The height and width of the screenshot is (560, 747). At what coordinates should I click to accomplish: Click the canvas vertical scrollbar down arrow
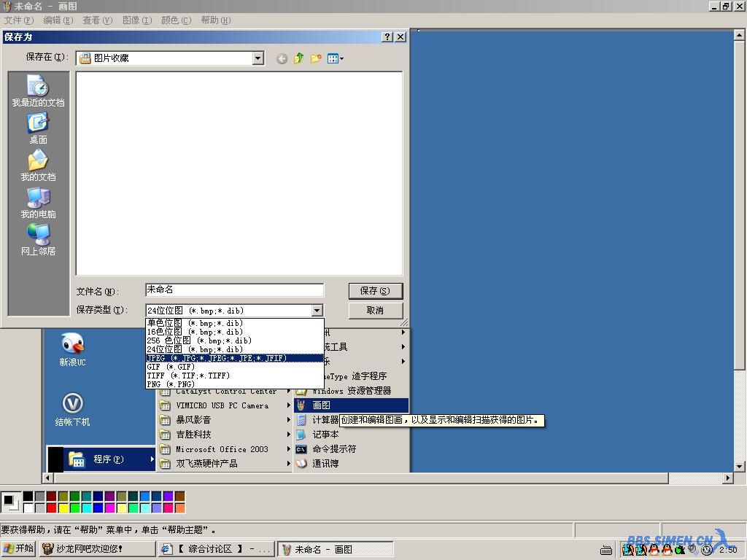click(739, 467)
